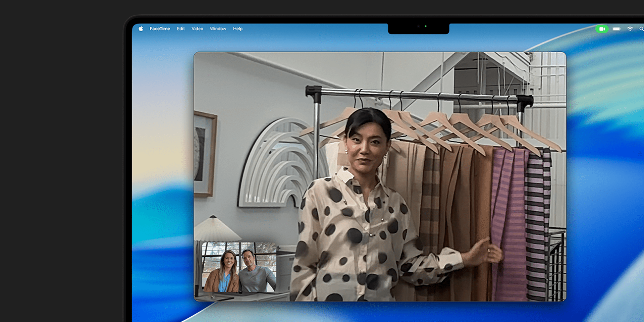The height and width of the screenshot is (322, 644).
Task: Open the FaceTime app menu
Action: (x=160, y=29)
